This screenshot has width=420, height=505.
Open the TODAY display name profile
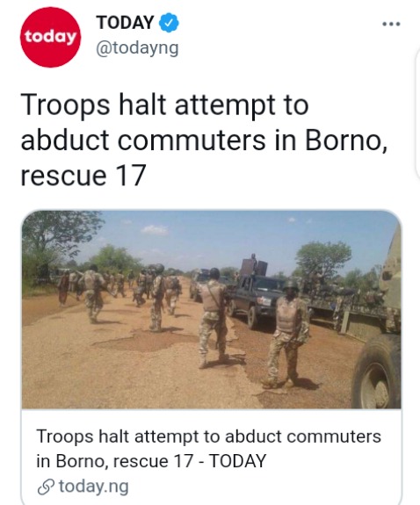pos(125,23)
